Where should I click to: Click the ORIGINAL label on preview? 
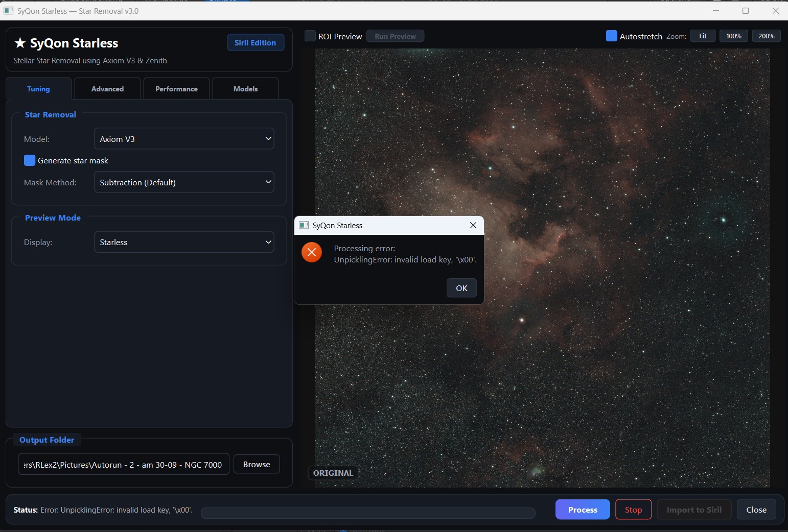tap(333, 473)
